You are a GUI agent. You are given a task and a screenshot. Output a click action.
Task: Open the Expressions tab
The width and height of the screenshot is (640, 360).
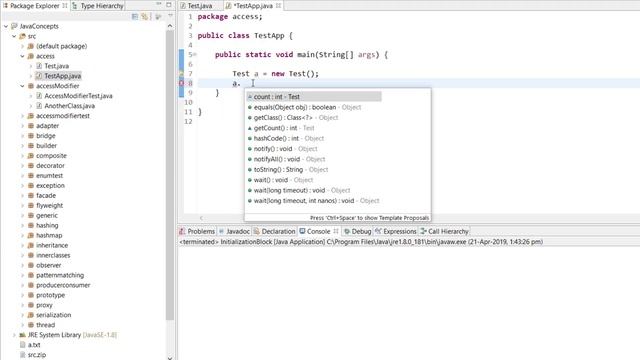pyautogui.click(x=396, y=231)
